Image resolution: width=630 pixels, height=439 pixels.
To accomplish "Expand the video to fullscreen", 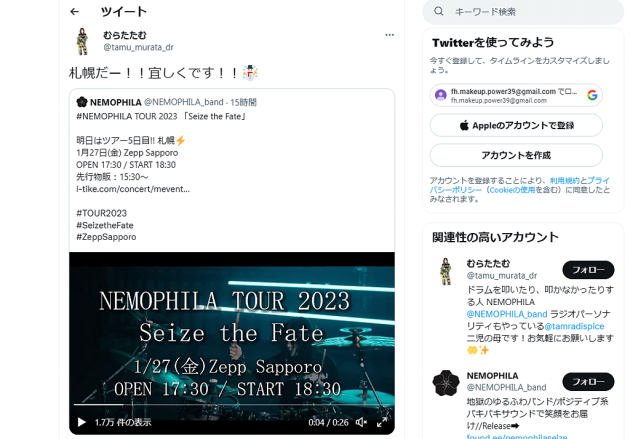I will pos(382,422).
